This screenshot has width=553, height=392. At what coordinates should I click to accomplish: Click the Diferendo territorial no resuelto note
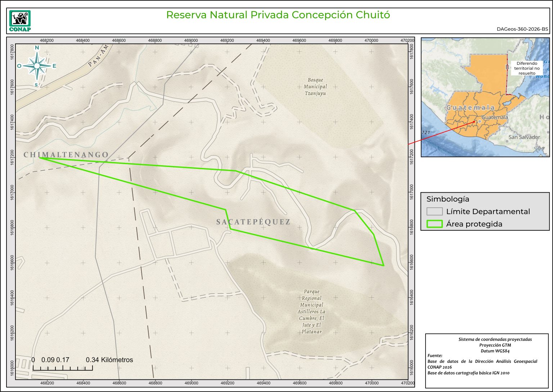(x=527, y=68)
